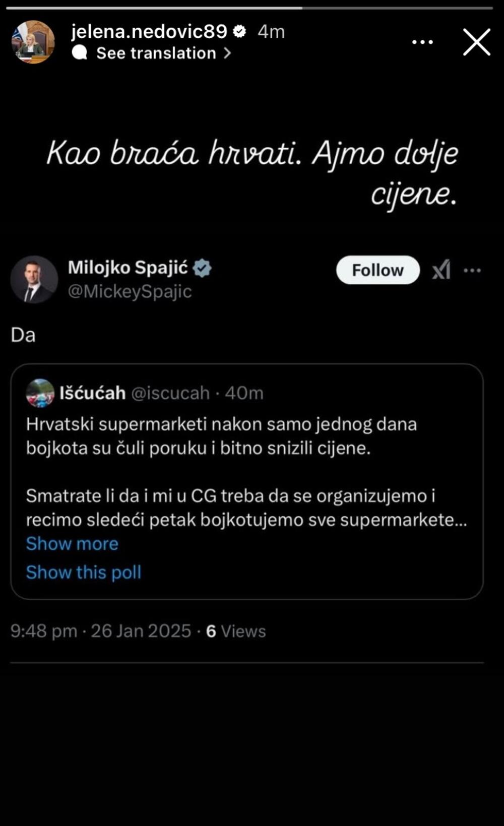Open the story options three-dot menu
Viewport: 504px width, 826px height.
coord(422,42)
